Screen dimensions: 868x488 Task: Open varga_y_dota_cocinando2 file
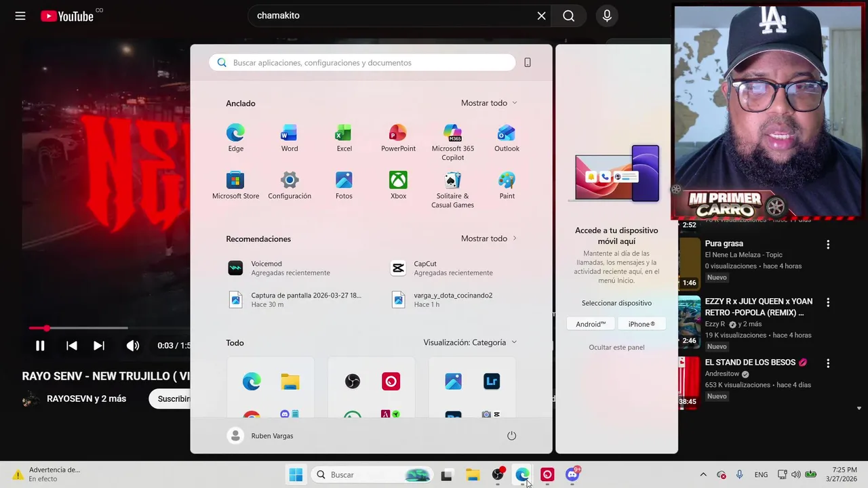pos(443,300)
